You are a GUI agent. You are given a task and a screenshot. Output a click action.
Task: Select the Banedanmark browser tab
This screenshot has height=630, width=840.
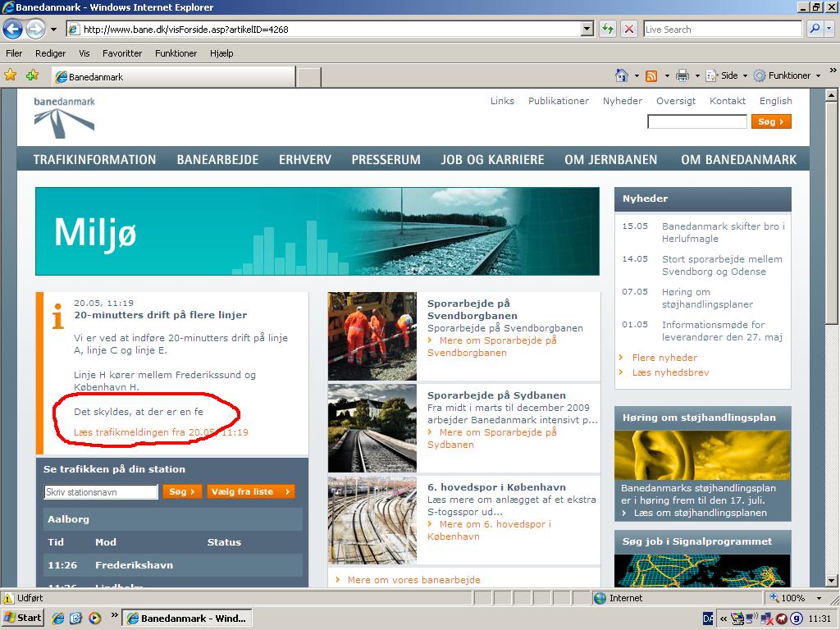(173, 76)
